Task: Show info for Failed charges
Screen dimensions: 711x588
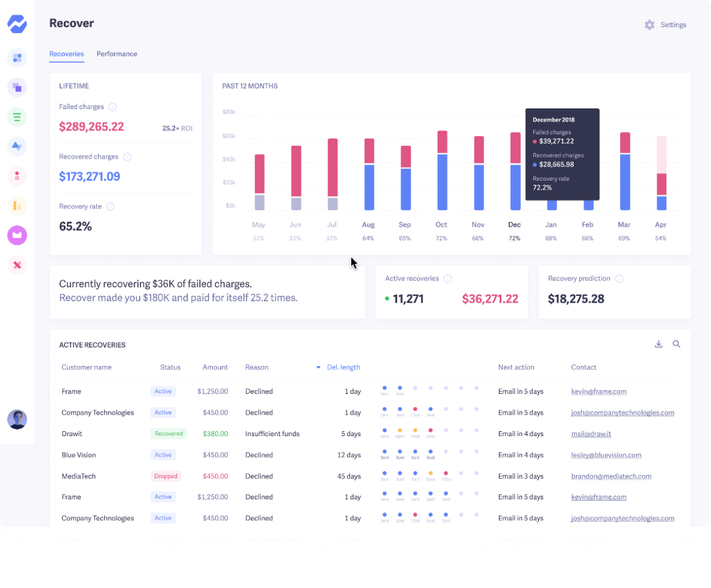Action: pyautogui.click(x=113, y=107)
